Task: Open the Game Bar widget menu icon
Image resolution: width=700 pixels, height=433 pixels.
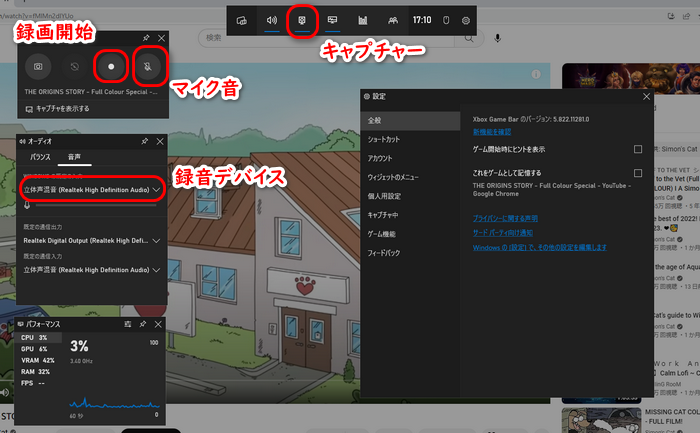Action: click(x=241, y=20)
